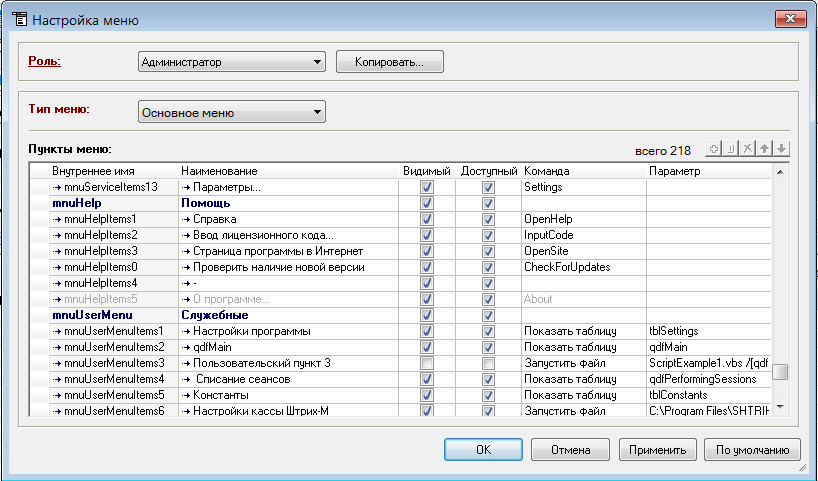Toggle Доступный checkbox for mnuUserMenuItems3
The width and height of the screenshot is (818, 481).
[x=488, y=363]
